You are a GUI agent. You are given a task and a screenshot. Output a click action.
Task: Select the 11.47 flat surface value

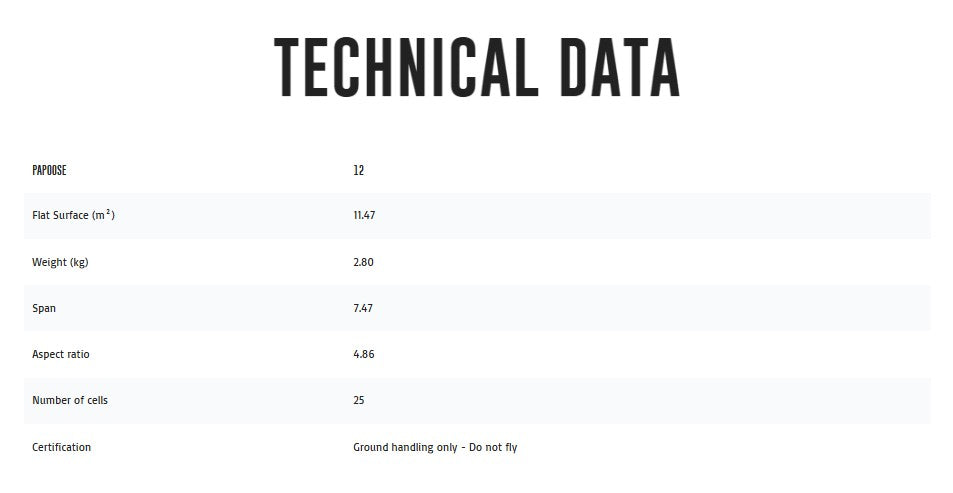364,215
